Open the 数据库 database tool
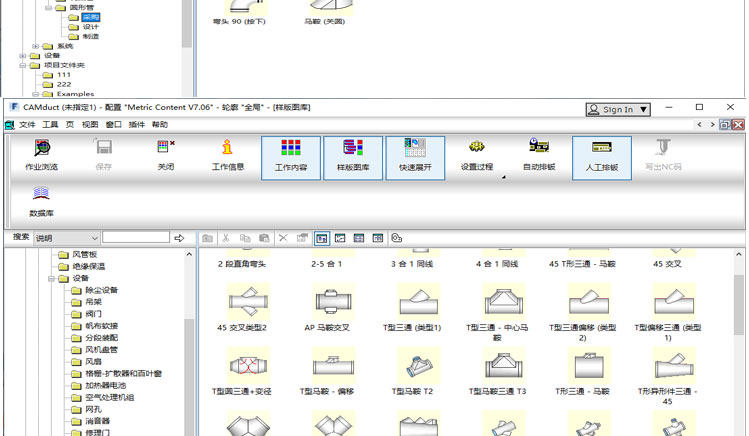 42,202
